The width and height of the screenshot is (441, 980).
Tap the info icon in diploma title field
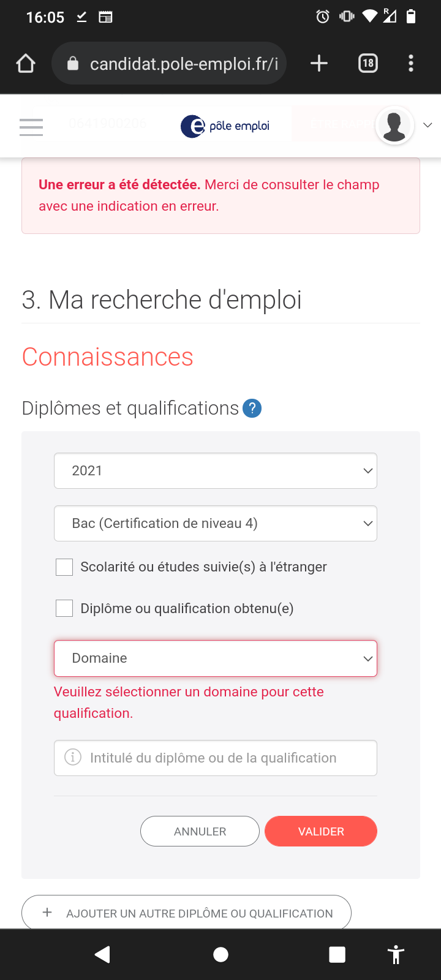coord(73,758)
